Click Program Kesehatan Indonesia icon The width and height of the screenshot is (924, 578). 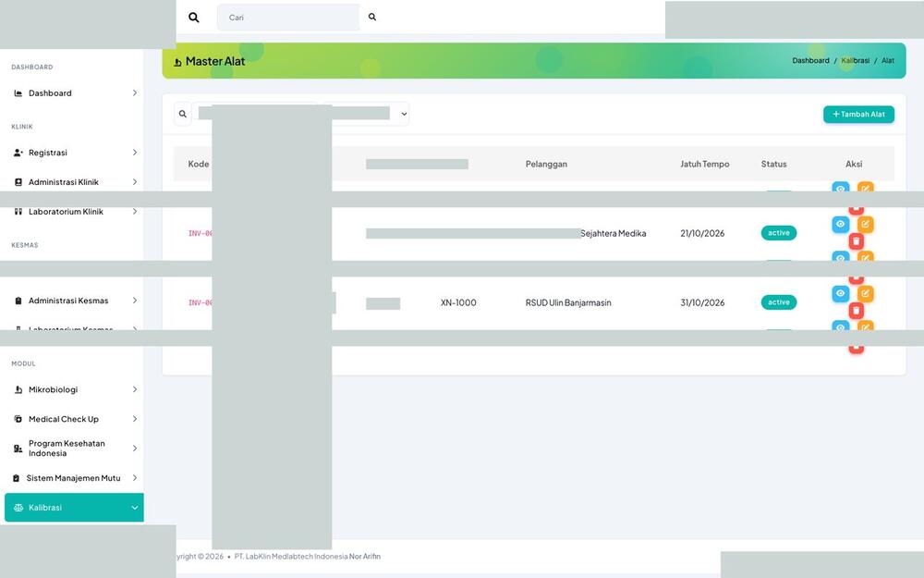(18, 449)
